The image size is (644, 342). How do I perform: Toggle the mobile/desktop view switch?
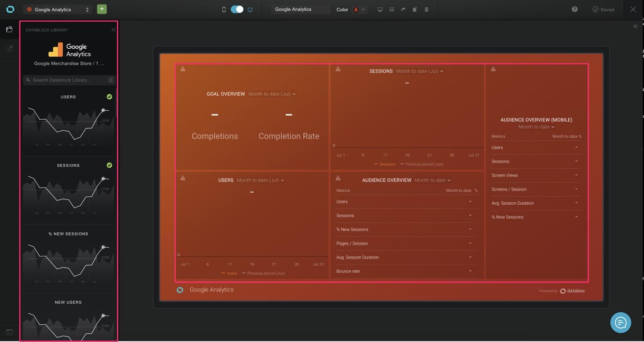click(x=237, y=9)
